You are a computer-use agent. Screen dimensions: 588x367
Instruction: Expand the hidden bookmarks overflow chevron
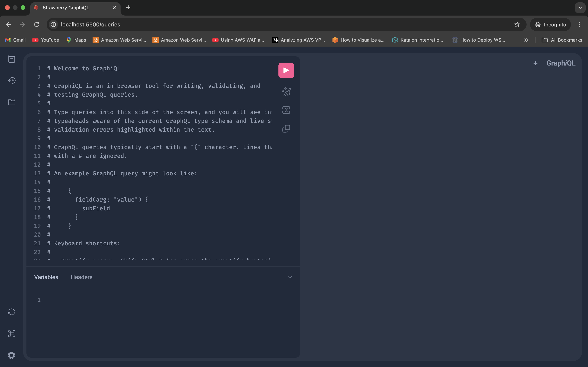pyautogui.click(x=526, y=40)
